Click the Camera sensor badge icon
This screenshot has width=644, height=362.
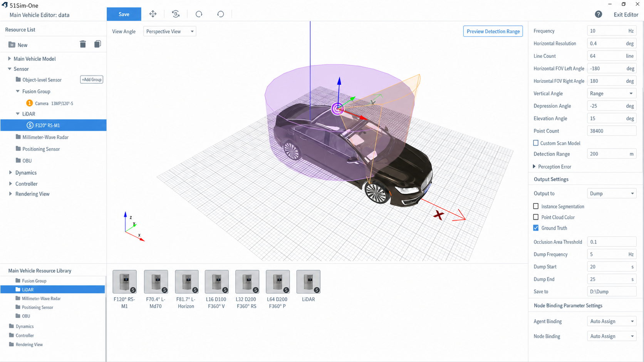[29, 103]
